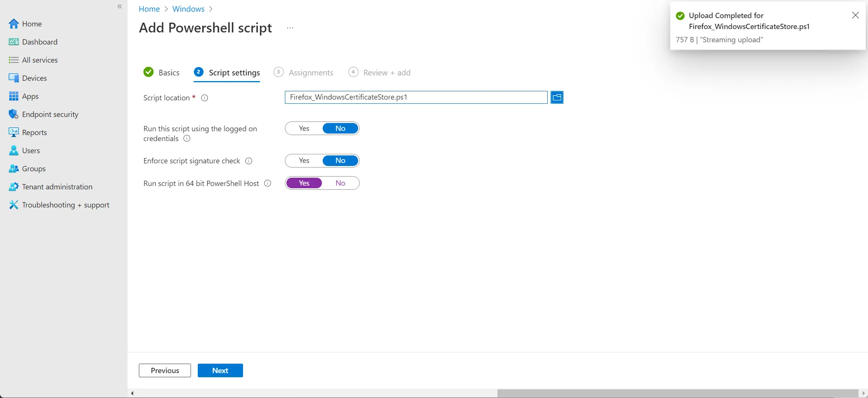Show info for 64 bit PowerShell Host
Screen dimensions: 868x398
pyautogui.click(x=268, y=183)
